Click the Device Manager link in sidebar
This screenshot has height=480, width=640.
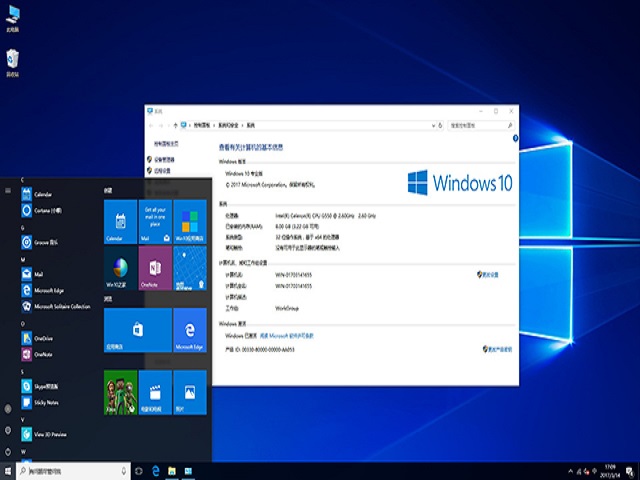click(x=162, y=159)
